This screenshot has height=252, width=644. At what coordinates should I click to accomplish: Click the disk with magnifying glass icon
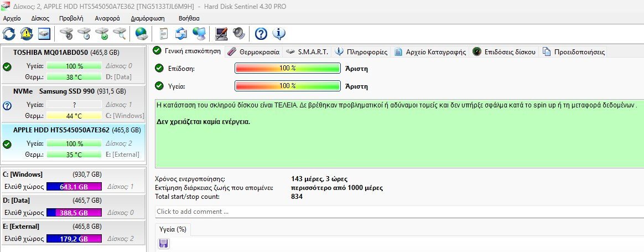tap(120, 33)
